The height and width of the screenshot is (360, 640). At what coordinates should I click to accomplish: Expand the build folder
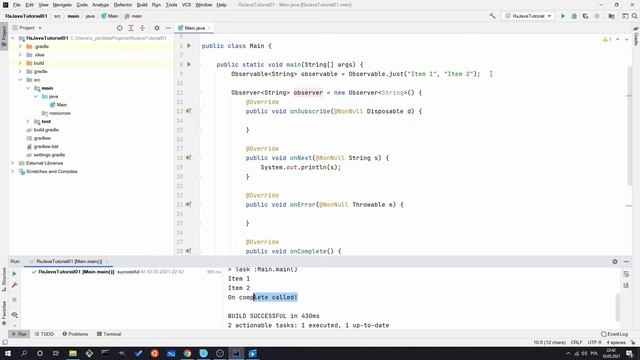coord(20,63)
